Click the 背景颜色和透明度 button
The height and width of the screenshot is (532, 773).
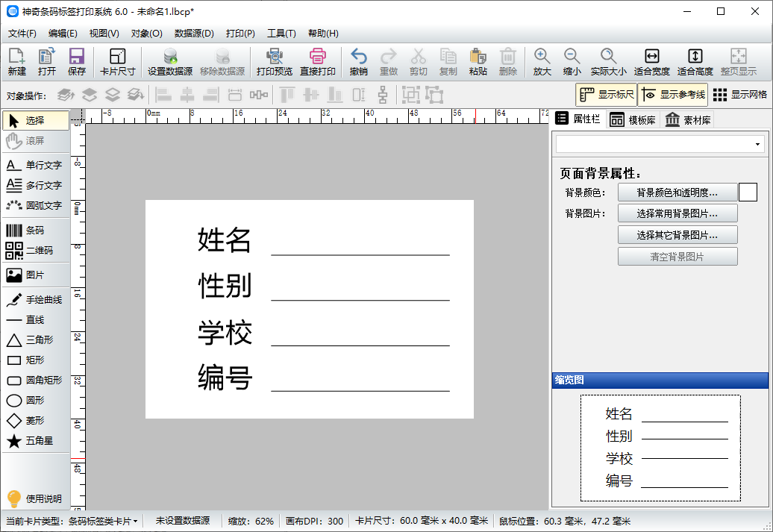click(677, 193)
